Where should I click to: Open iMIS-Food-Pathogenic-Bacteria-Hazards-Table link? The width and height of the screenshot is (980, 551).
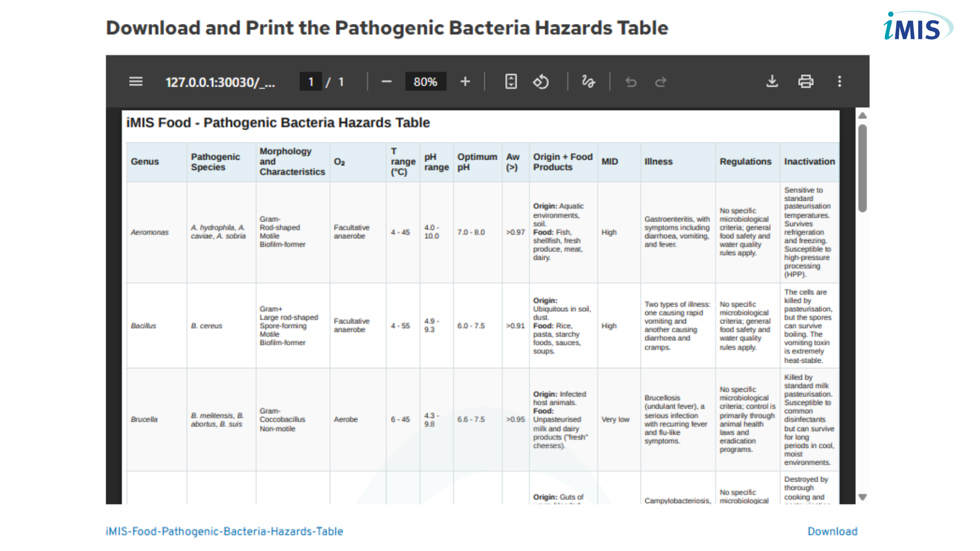tap(225, 531)
